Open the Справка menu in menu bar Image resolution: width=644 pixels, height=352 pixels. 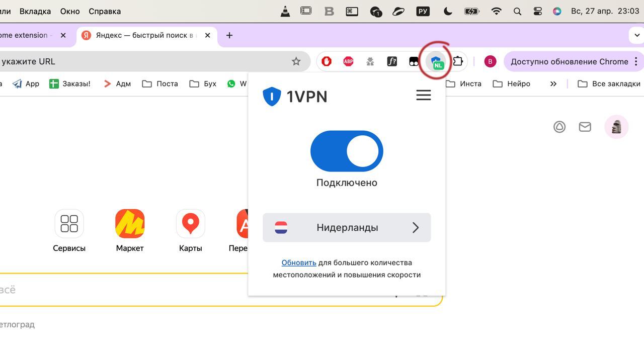(105, 11)
